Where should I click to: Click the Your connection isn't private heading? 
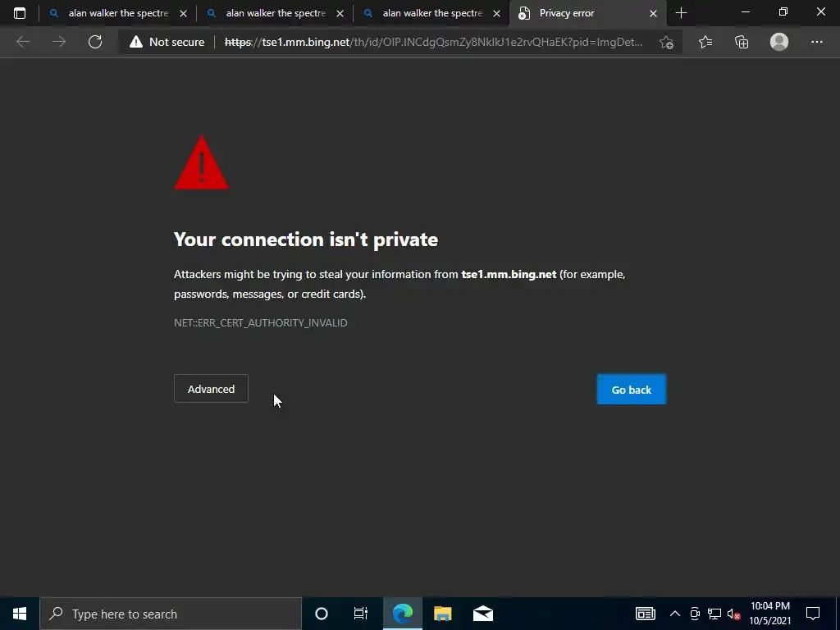tap(306, 239)
